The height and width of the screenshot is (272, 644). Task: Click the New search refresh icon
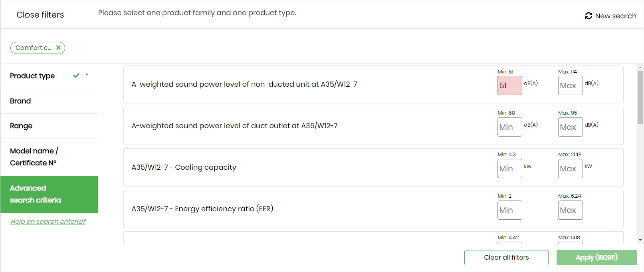pos(588,16)
